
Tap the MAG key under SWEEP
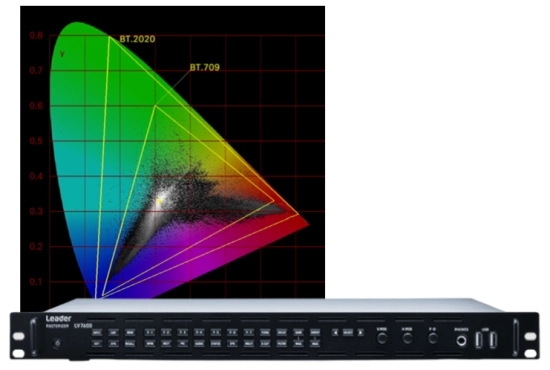click(x=315, y=343)
